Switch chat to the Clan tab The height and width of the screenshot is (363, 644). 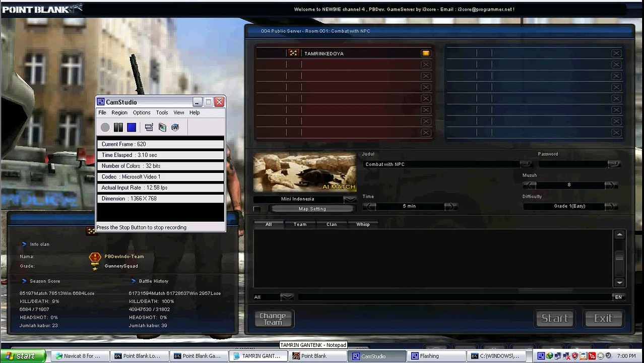click(x=332, y=224)
